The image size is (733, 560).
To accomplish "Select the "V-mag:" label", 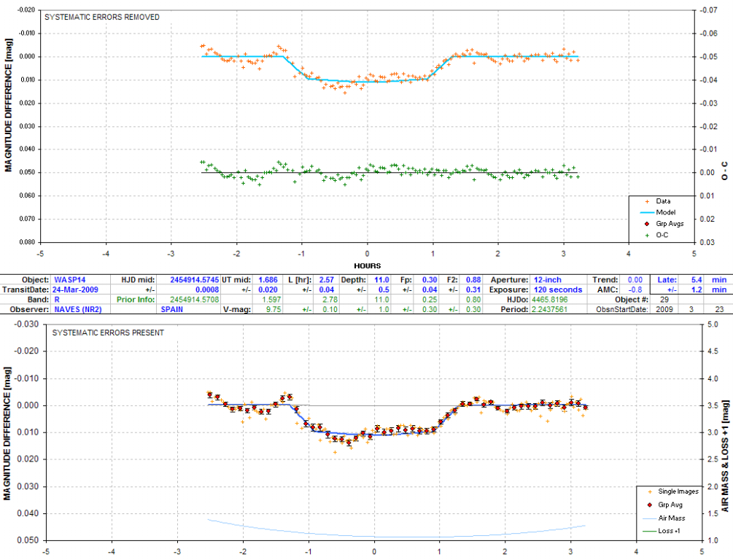I will pos(238,309).
